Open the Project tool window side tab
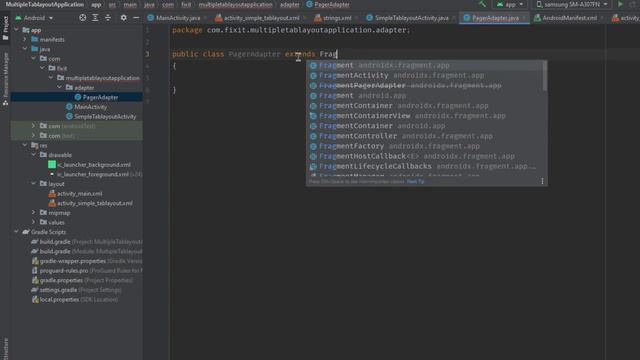The image size is (640, 360). 5,28
